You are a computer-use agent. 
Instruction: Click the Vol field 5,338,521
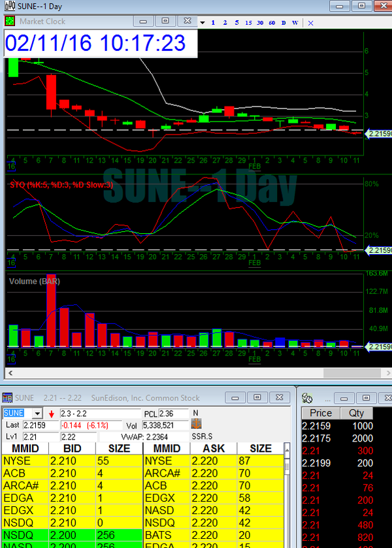pos(165,425)
